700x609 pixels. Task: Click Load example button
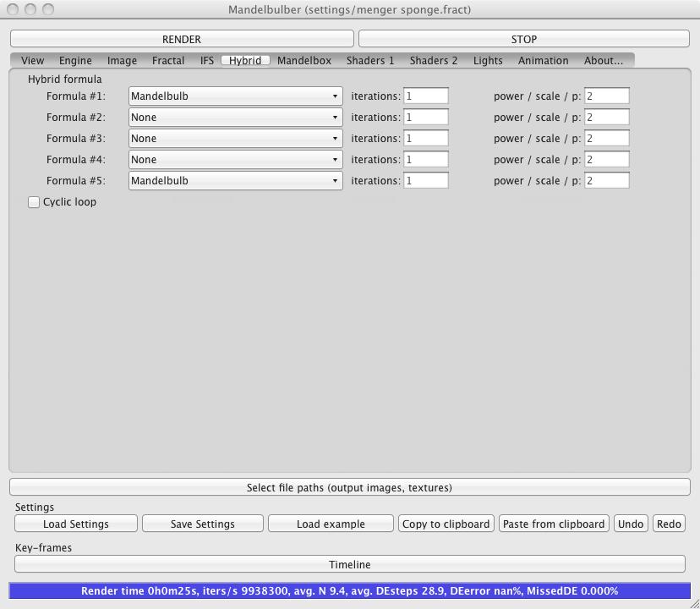click(331, 524)
